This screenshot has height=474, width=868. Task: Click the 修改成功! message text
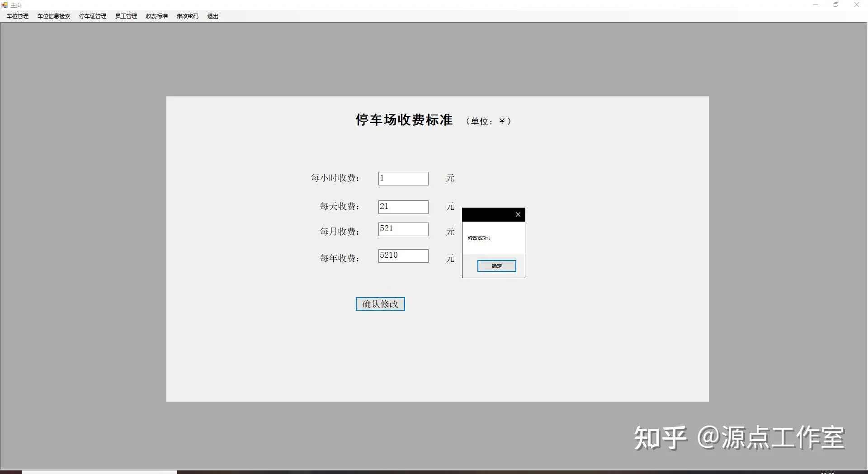479,238
